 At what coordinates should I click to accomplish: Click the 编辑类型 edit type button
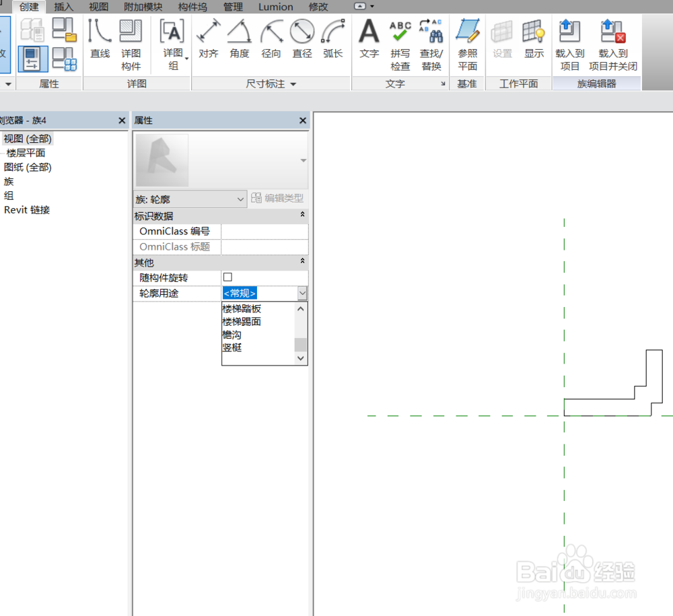point(277,199)
